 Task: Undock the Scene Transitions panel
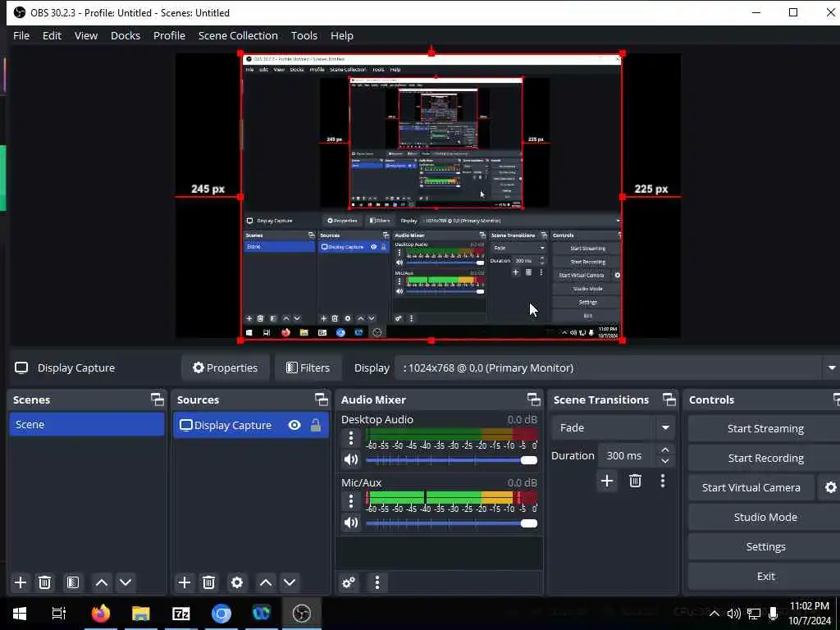[x=669, y=399]
